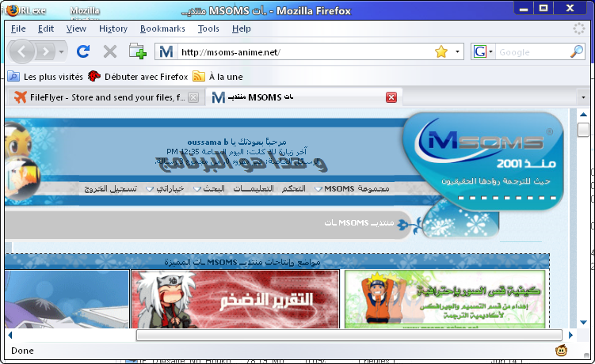Toggle the bookmark star in the address bar
This screenshot has width=595, height=364.
coord(441,52)
